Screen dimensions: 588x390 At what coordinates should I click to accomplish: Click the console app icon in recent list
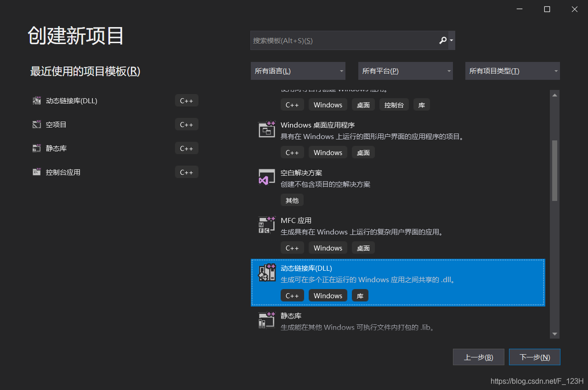click(x=37, y=172)
